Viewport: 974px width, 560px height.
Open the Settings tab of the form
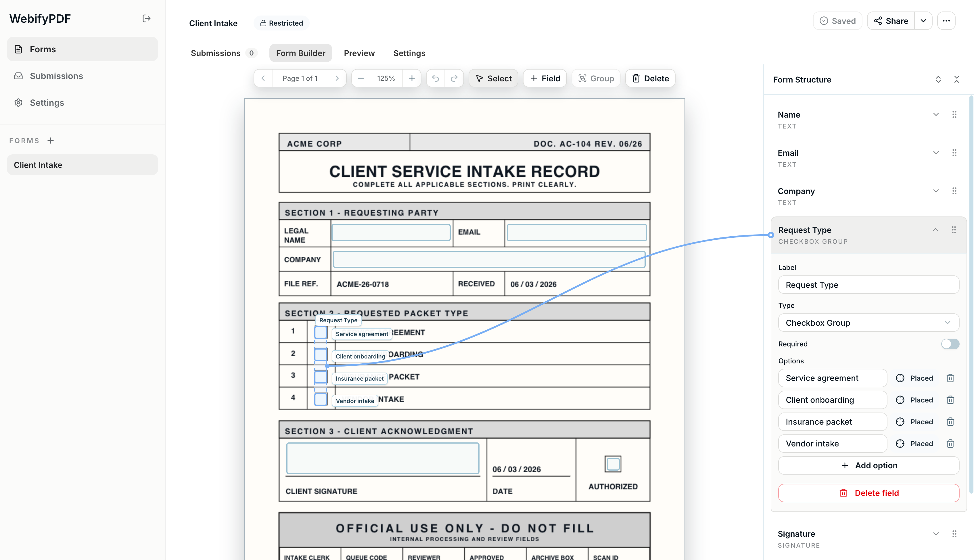pyautogui.click(x=409, y=53)
